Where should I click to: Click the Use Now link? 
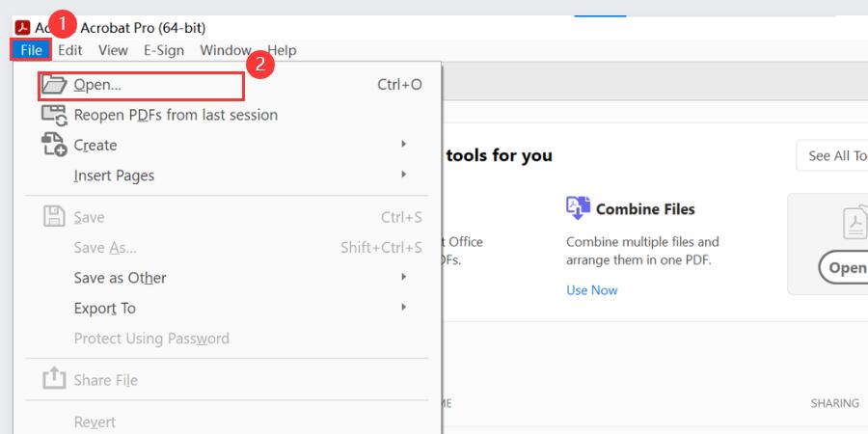(x=592, y=290)
